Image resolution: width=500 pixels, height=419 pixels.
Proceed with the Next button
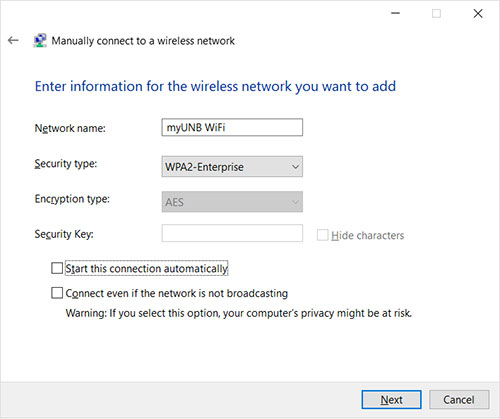point(391,399)
